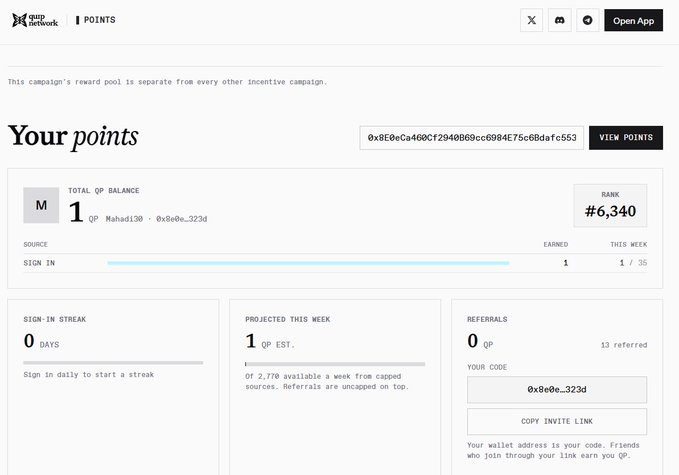Click the SIGN-IN STREAK card heading
The height and width of the screenshot is (475, 679).
click(55, 320)
